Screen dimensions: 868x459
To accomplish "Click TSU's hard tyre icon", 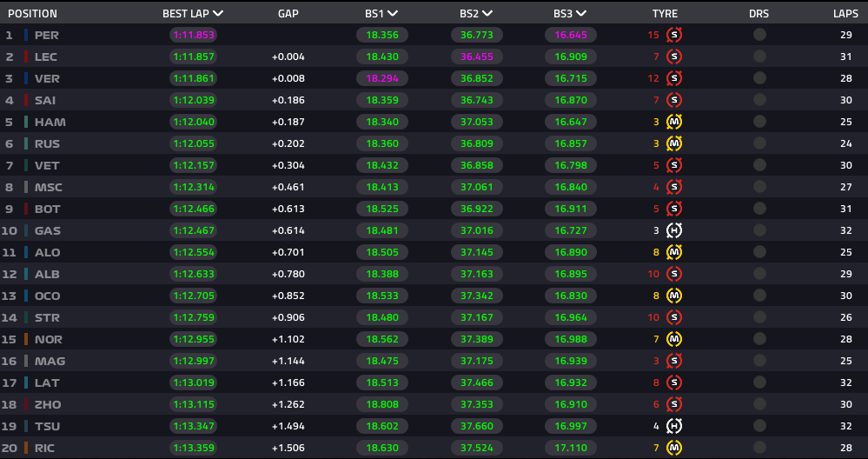I will (673, 426).
